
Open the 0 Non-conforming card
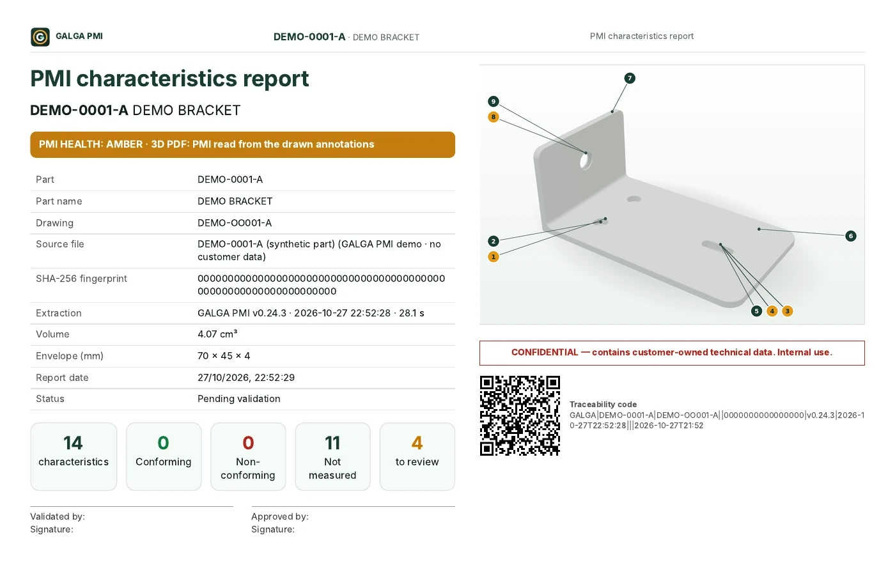[248, 456]
